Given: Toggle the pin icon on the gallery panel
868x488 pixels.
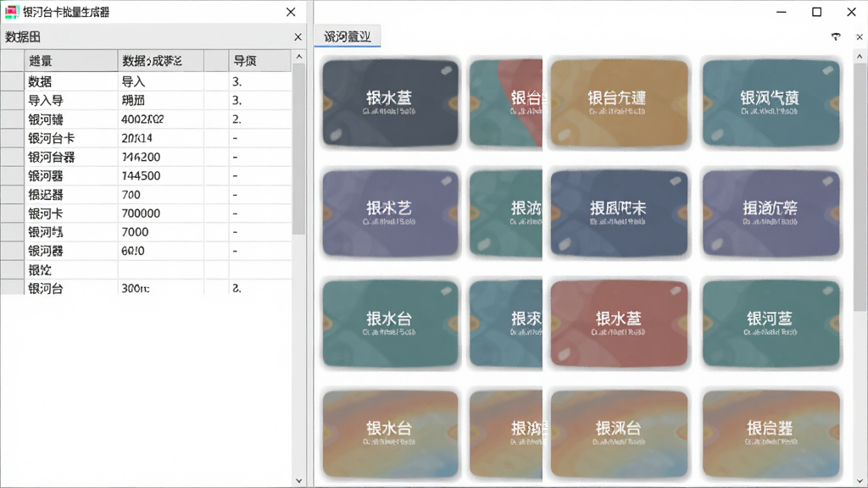Looking at the screenshot, I should 836,37.
